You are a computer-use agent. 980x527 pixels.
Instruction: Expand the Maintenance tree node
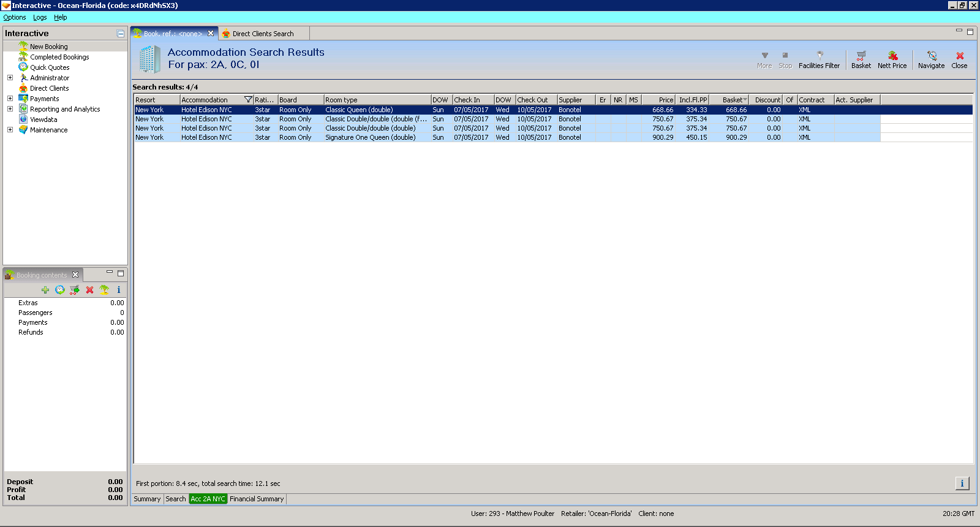point(10,130)
